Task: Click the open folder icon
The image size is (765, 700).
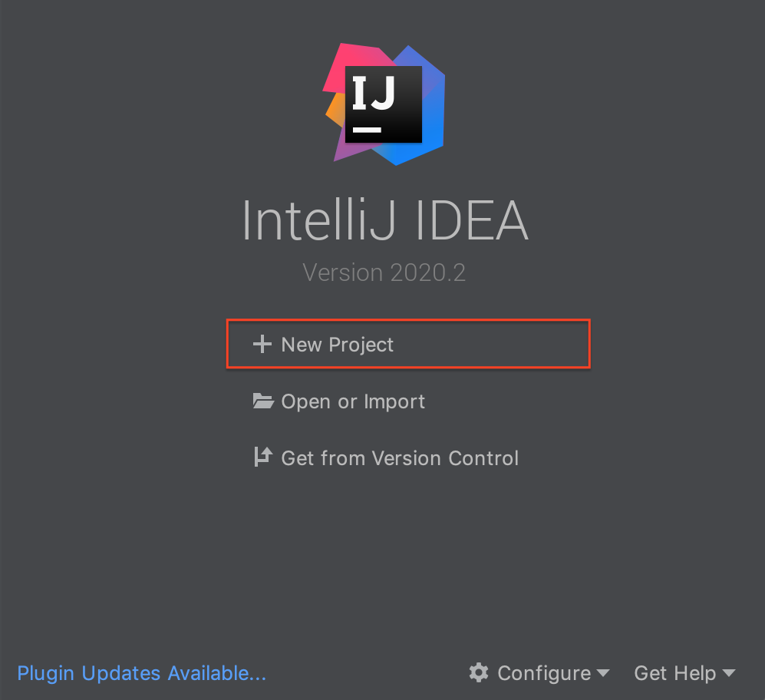Action: click(x=263, y=401)
